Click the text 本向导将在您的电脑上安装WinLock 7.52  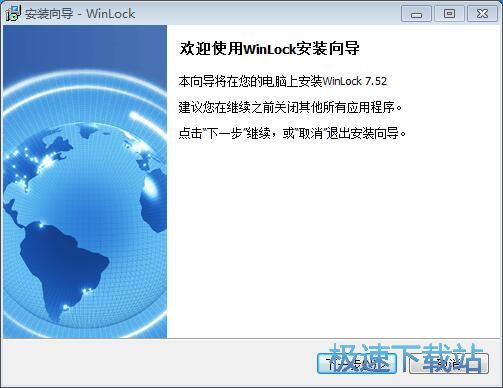[283, 81]
